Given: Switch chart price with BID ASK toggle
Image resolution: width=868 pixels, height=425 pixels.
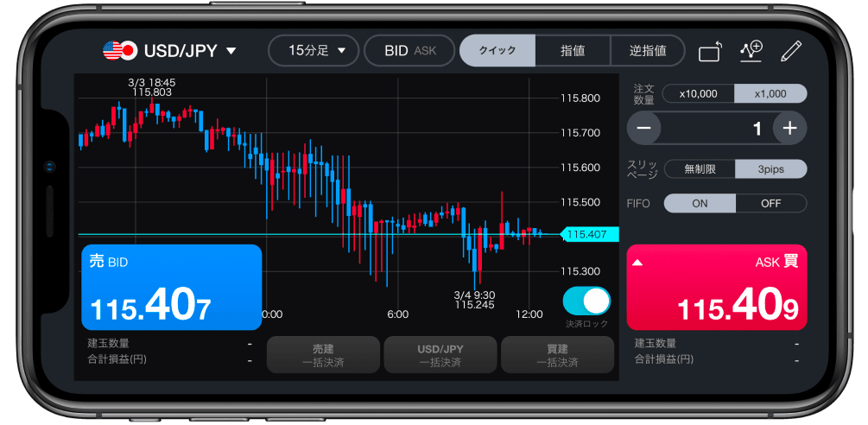Looking at the screenshot, I should click(410, 51).
